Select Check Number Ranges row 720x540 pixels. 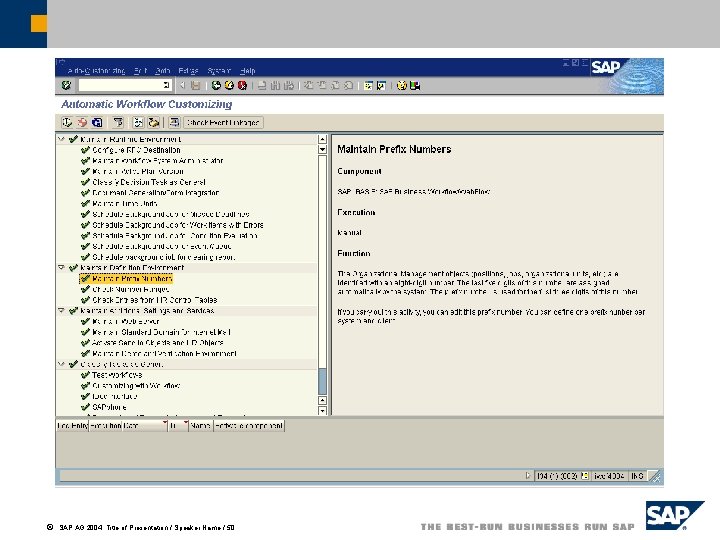125,289
